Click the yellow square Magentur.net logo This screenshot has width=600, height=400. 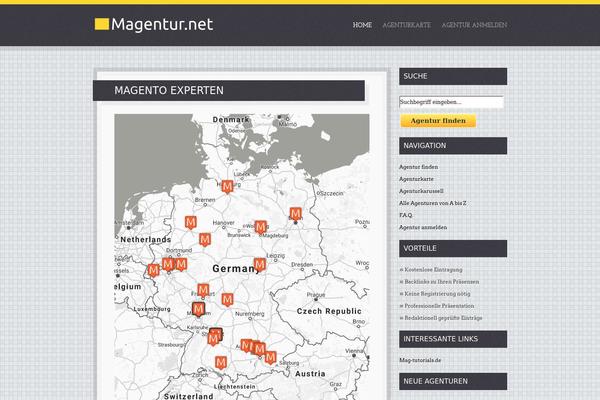102,24
